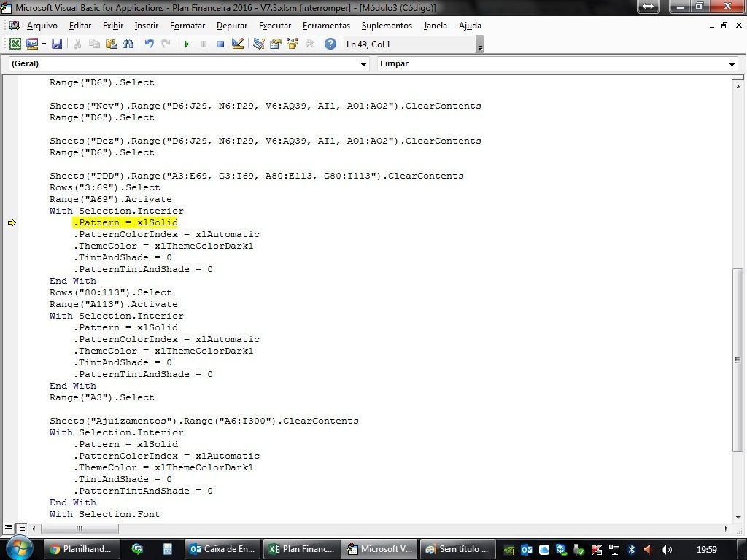The height and width of the screenshot is (560, 747).
Task: Run macro with green play icon
Action: tap(187, 44)
